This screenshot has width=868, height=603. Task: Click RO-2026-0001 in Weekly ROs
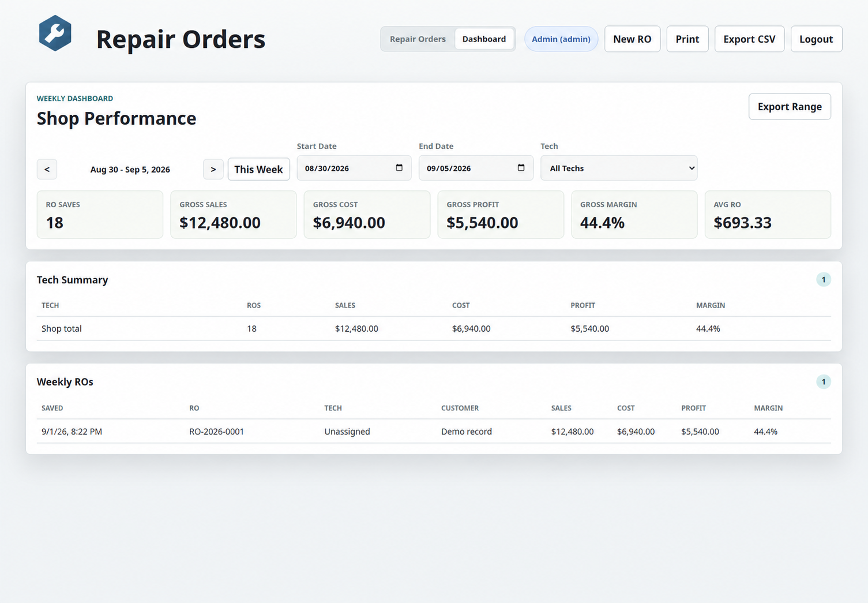click(x=216, y=432)
